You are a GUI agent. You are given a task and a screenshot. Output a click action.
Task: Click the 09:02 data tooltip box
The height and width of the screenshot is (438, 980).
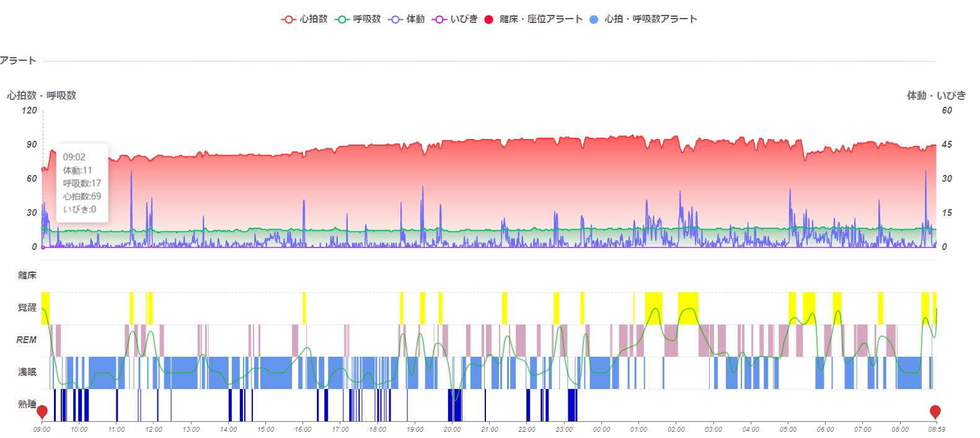point(82,183)
